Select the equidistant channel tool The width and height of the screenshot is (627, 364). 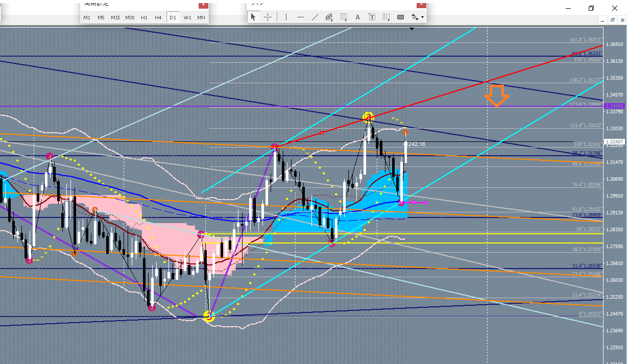(x=329, y=17)
